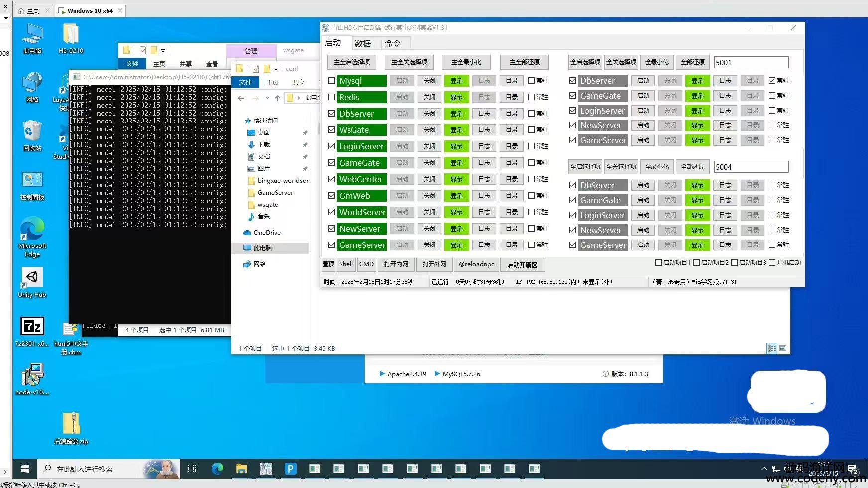Click 启动 for 5001 LoginServer

(643, 111)
